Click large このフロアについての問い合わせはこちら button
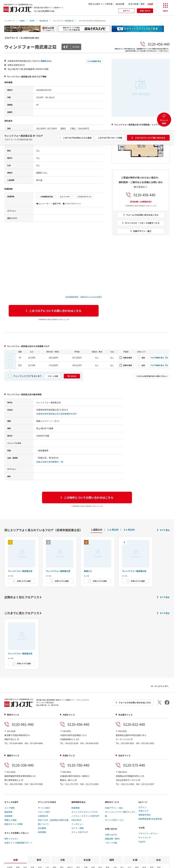This screenshot has width=174, height=868. [x=54, y=311]
